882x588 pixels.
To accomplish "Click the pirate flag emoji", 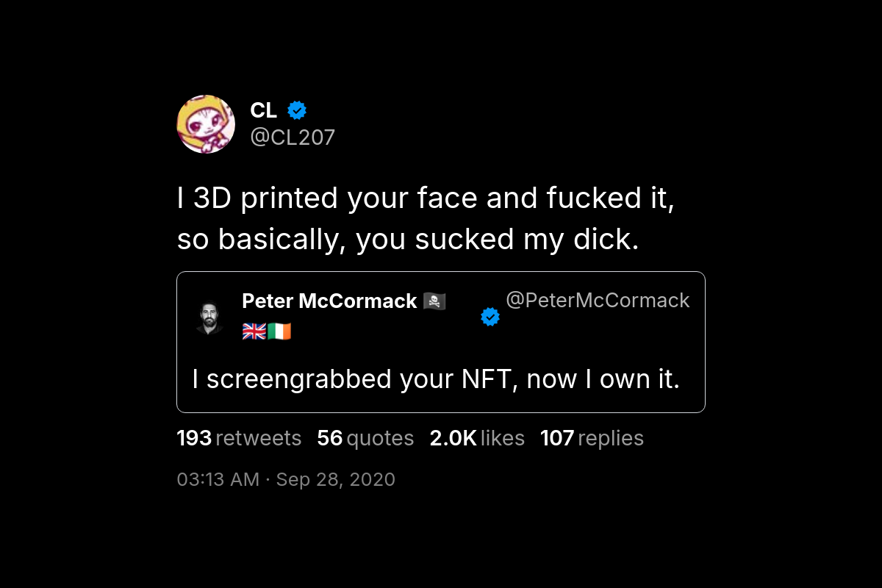I will tap(434, 301).
